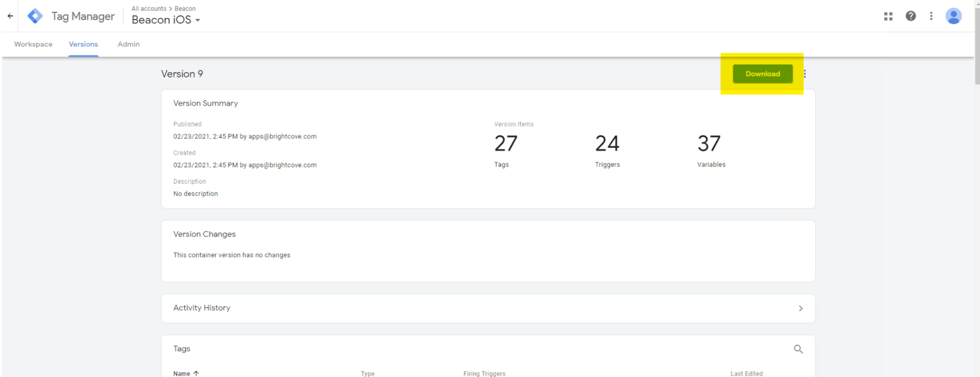Open the Google apps grid
The image size is (980, 377).
[888, 16]
